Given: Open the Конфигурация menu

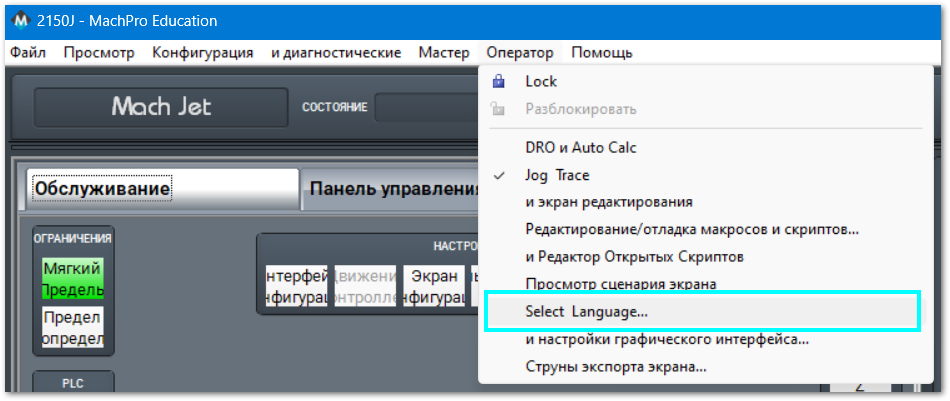Looking at the screenshot, I should pos(202,52).
